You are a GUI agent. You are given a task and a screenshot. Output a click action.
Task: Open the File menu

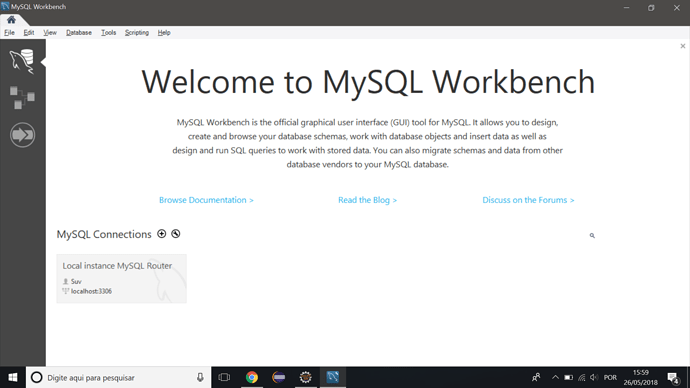coord(9,33)
